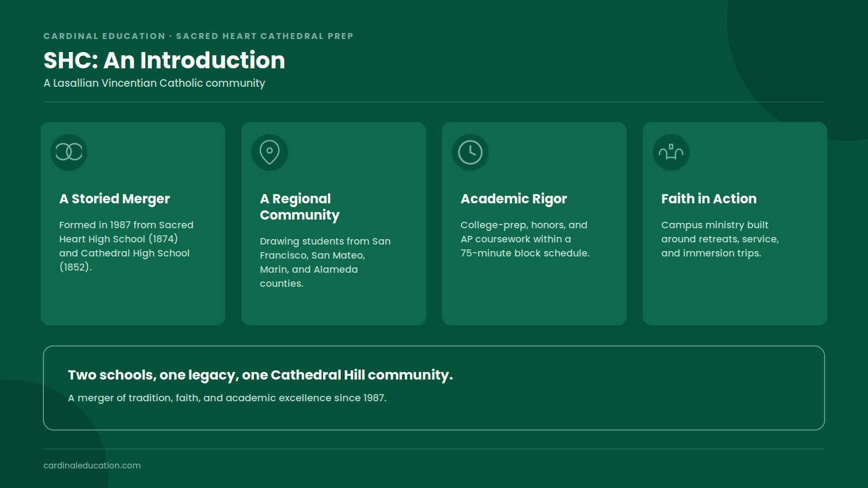Screen dimensions: 868x488
Task: Open the cardinaleducation.com footer link
Action: click(92, 465)
